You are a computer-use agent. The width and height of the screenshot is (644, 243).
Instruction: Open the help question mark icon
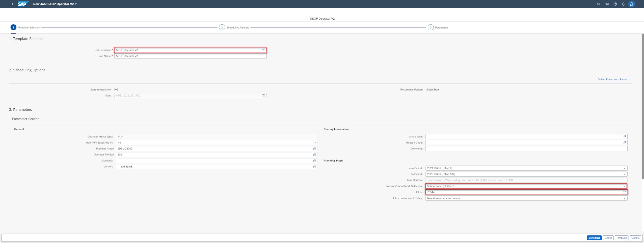click(615, 4)
